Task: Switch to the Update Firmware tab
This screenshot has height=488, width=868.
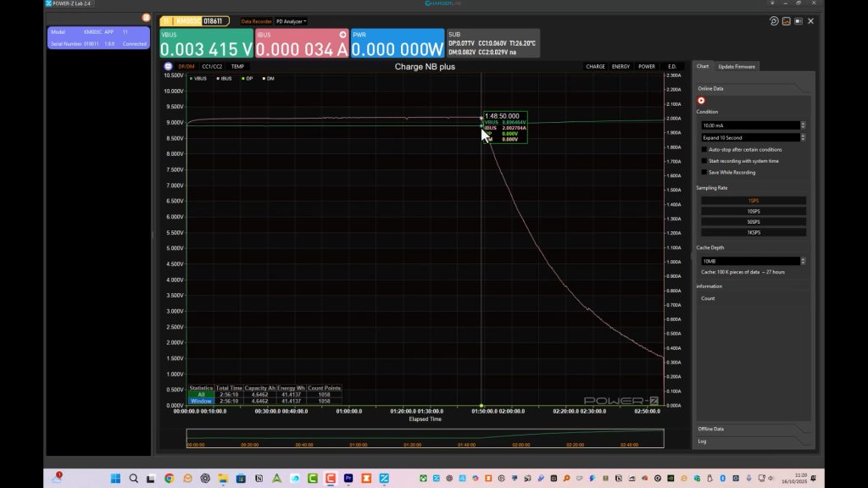Action: click(736, 66)
